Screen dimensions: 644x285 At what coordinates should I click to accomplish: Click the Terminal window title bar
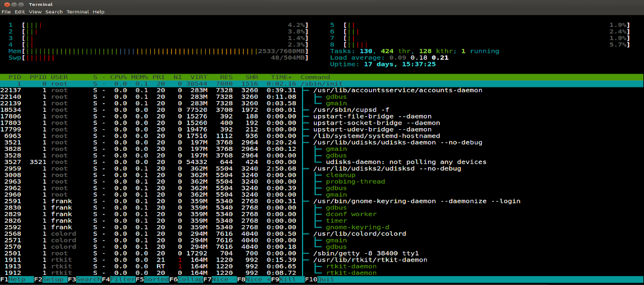(322, 4)
